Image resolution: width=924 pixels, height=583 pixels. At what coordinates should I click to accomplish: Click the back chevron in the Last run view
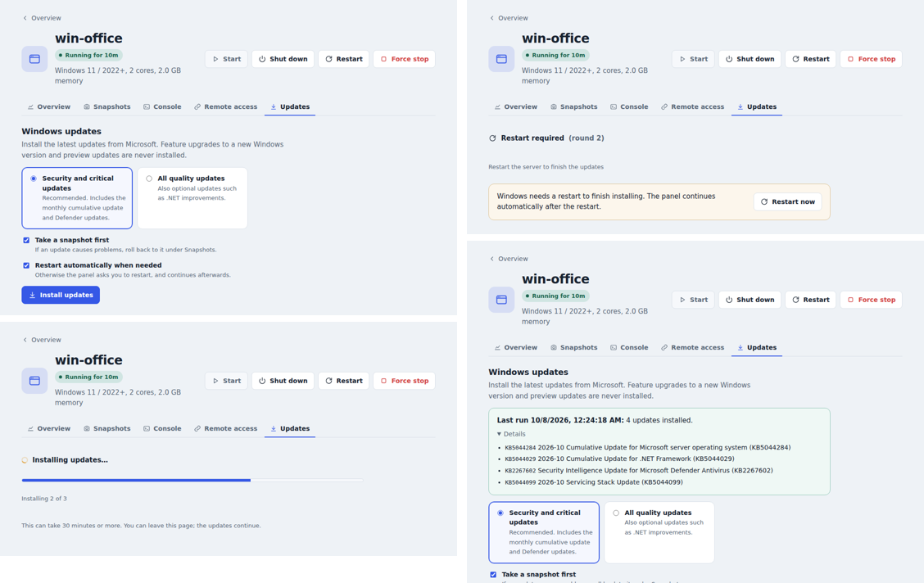492,259
